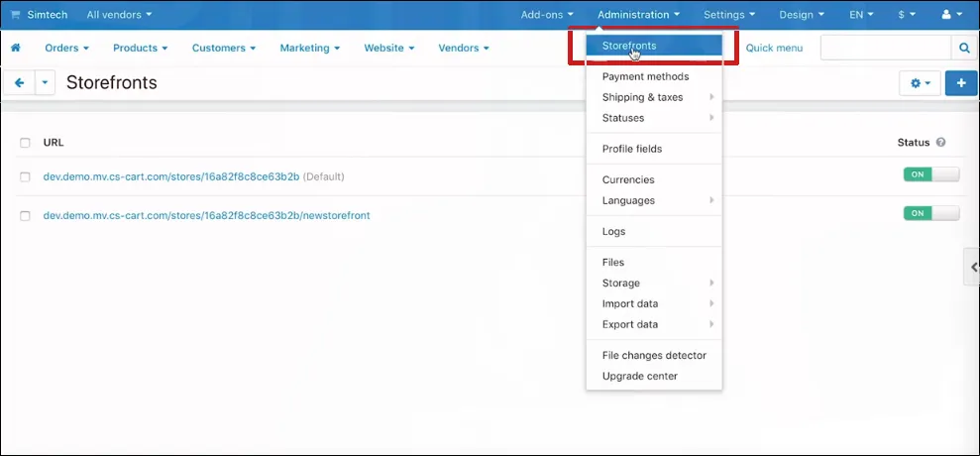Open the Marketing dropdown menu
This screenshot has width=980, height=456.
pos(310,48)
